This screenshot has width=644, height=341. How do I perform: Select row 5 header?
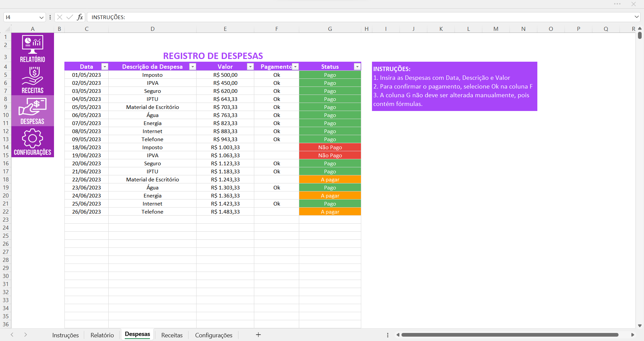(x=6, y=75)
